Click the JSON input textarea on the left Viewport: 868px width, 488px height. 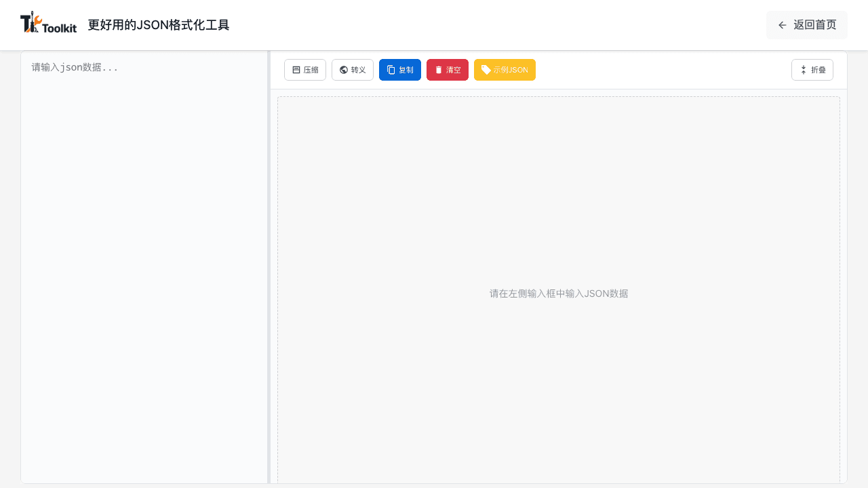(x=144, y=271)
